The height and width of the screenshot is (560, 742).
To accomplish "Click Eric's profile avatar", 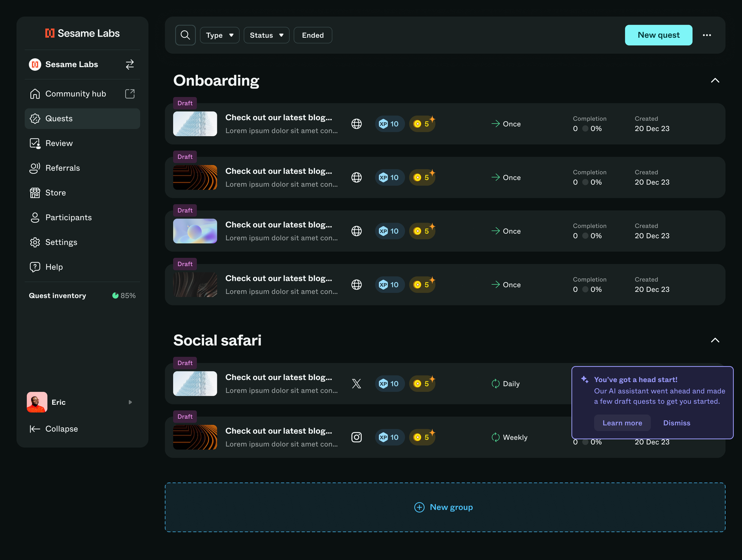I will [37, 402].
